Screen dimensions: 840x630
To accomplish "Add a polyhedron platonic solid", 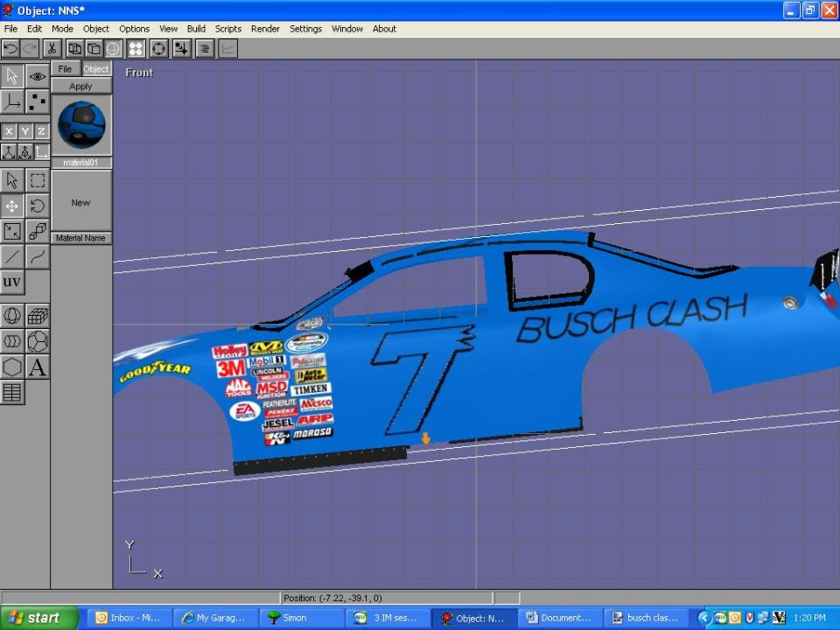I will pos(38,341).
